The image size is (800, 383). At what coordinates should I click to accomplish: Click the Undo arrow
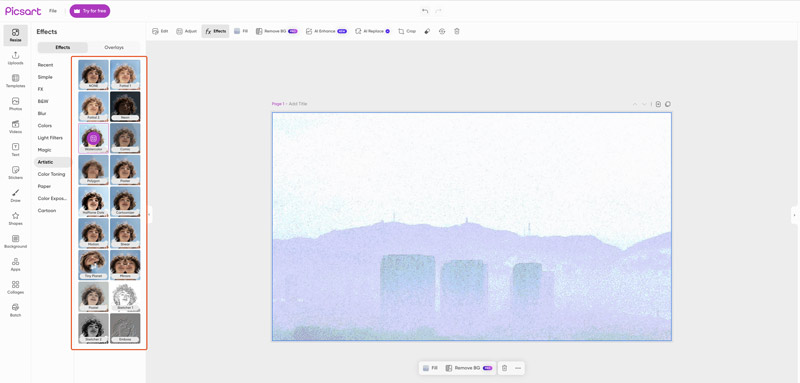point(424,11)
